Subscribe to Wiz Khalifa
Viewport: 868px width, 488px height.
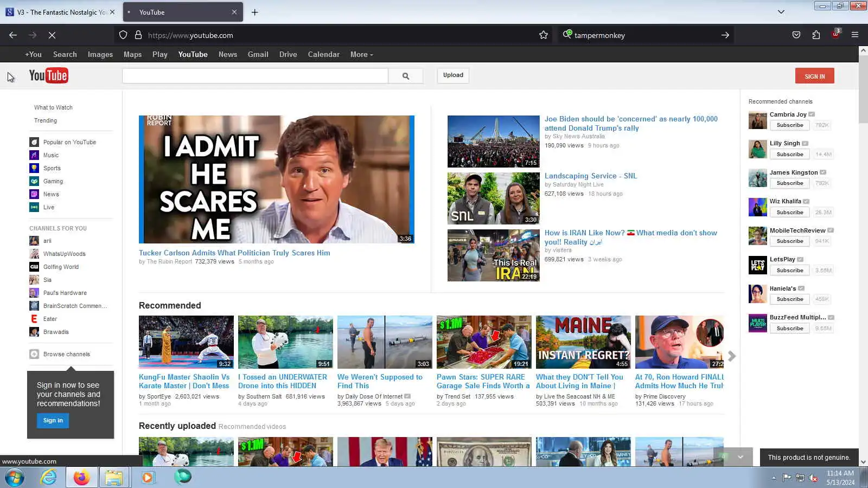pyautogui.click(x=790, y=213)
